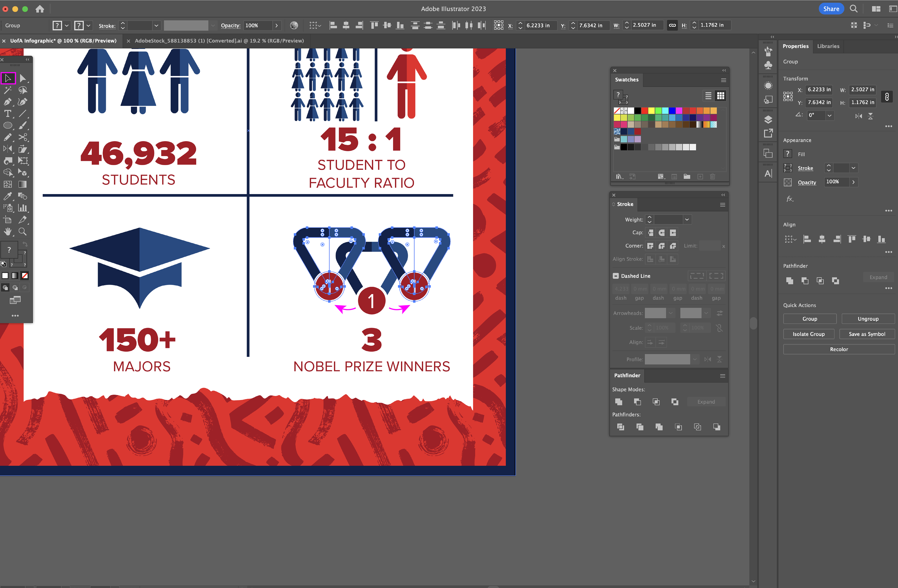Activate the Zoom tool in toolbox
This screenshot has width=898, height=588.
(23, 232)
